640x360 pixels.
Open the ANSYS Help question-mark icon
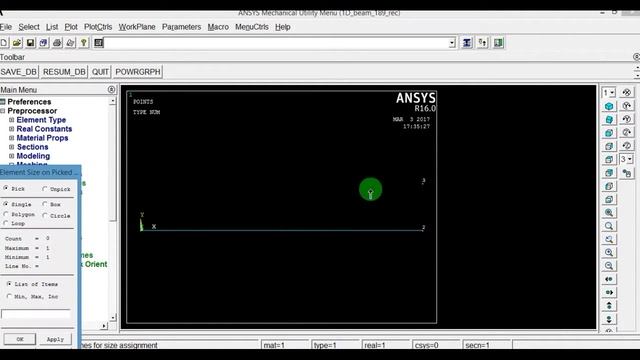pyautogui.click(x=84, y=43)
